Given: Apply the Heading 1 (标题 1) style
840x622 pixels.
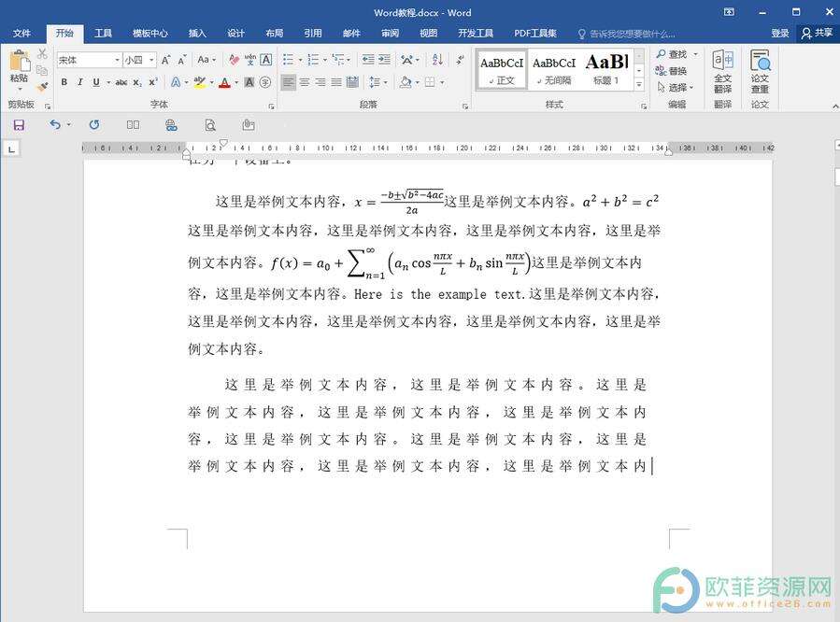Looking at the screenshot, I should pos(606,69).
